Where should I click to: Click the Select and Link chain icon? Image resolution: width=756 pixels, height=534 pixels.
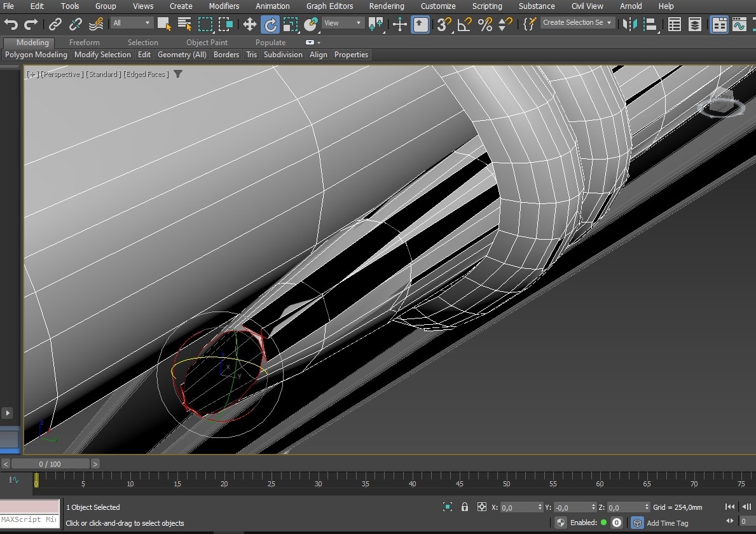click(x=55, y=25)
